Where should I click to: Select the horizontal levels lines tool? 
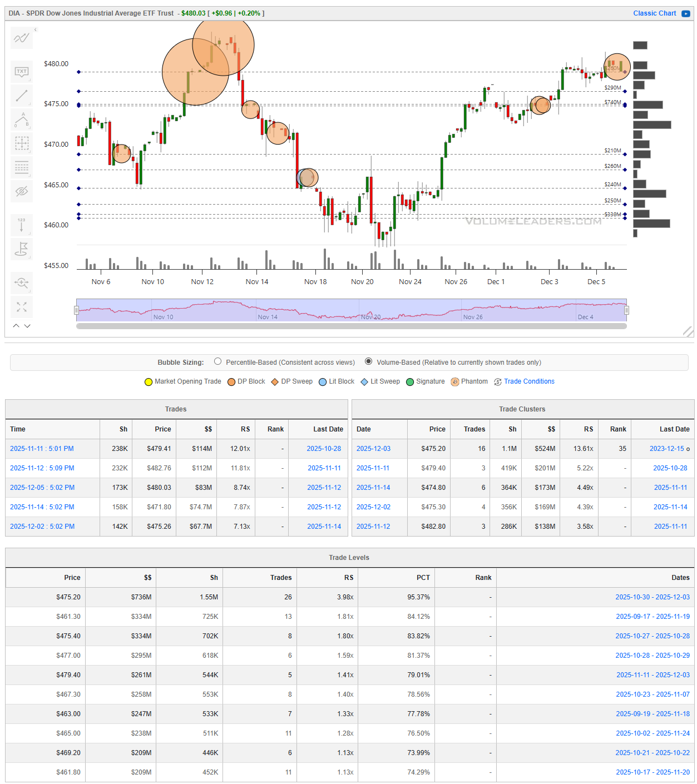click(22, 167)
